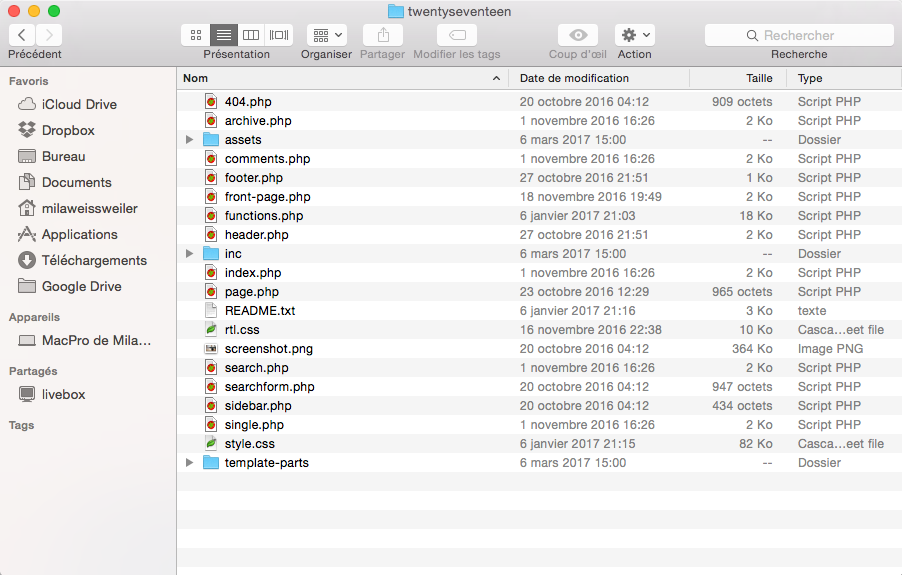Select the 404.php file icon
902x575 pixels.
pyautogui.click(x=211, y=101)
